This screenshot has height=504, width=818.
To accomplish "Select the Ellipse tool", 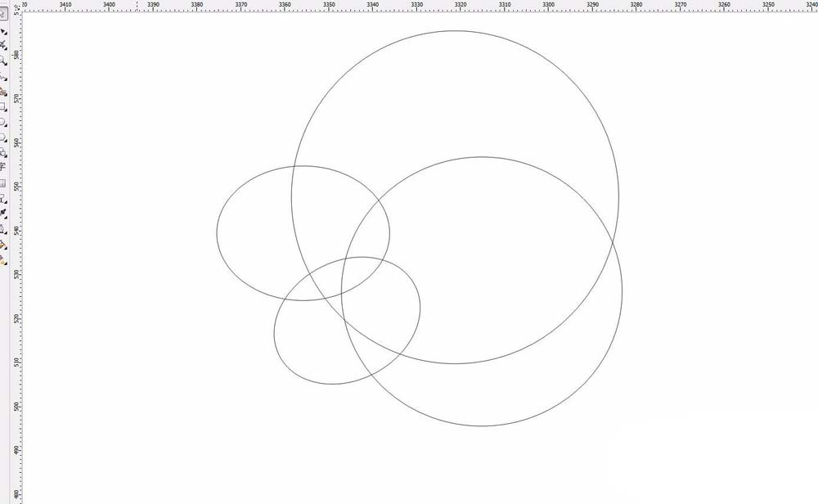I will click(2, 122).
